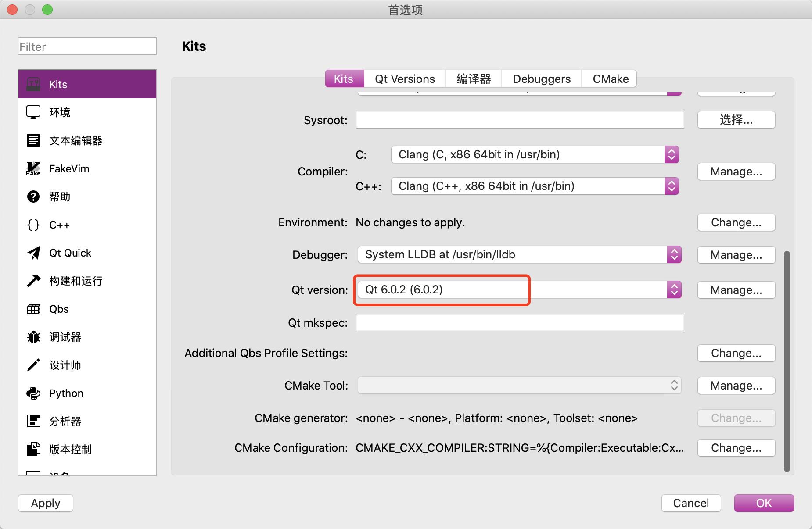Click the CMake generator value text
The height and width of the screenshot is (529, 812).
click(x=496, y=418)
